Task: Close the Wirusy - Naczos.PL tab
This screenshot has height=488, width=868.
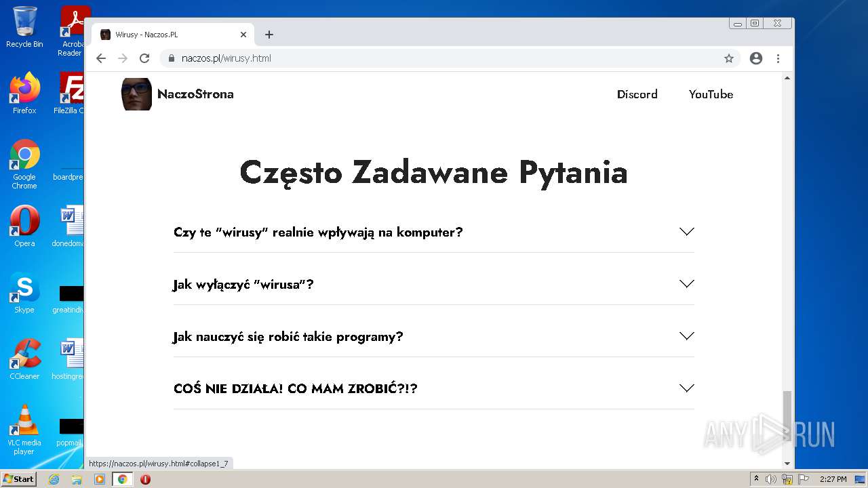Action: coord(243,35)
